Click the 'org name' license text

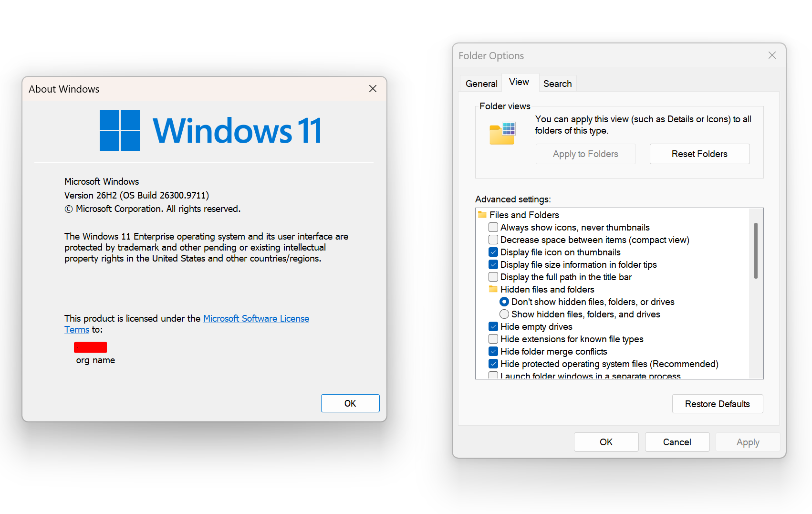click(x=95, y=360)
